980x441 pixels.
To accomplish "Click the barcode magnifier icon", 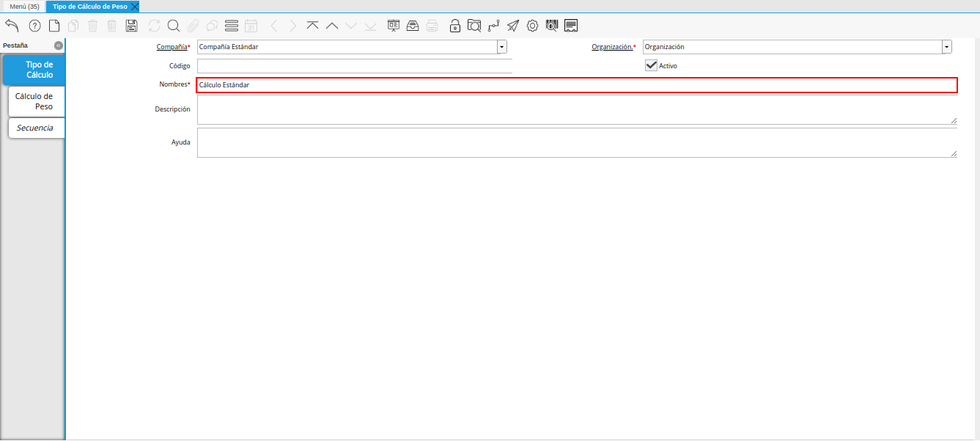I will (x=552, y=26).
